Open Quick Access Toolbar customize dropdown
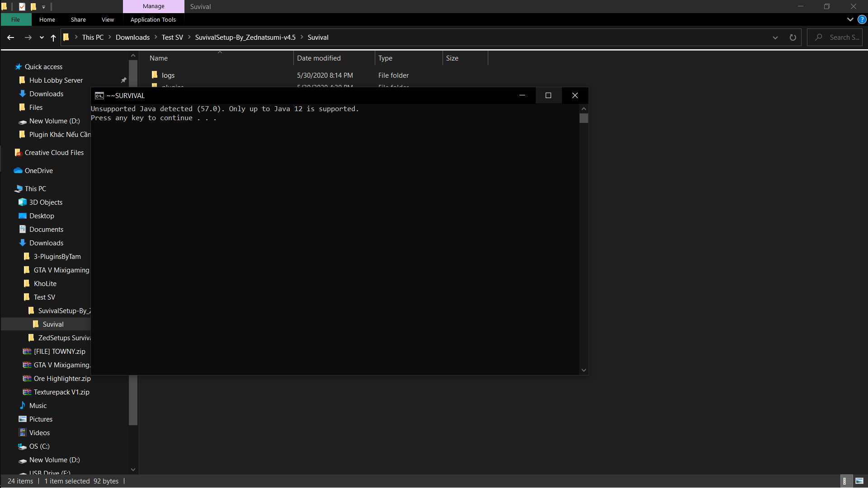 (x=44, y=7)
